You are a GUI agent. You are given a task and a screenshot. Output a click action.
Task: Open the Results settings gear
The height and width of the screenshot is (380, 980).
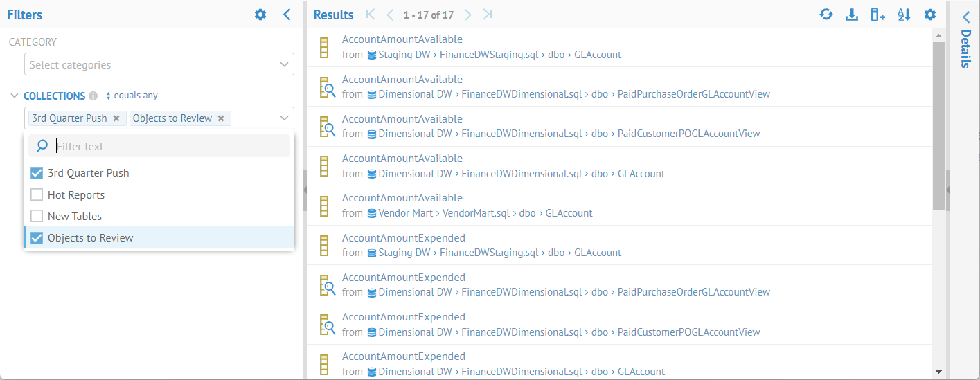click(x=930, y=15)
